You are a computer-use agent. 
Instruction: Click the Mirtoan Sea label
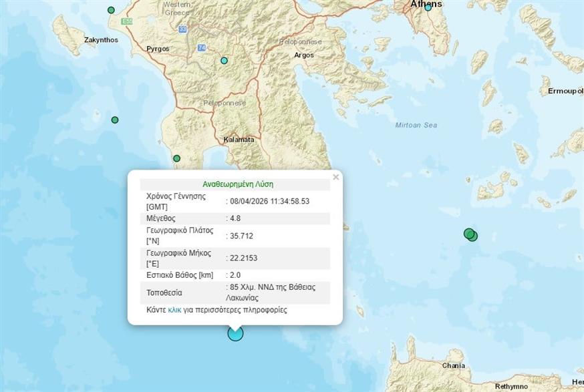[x=415, y=124]
